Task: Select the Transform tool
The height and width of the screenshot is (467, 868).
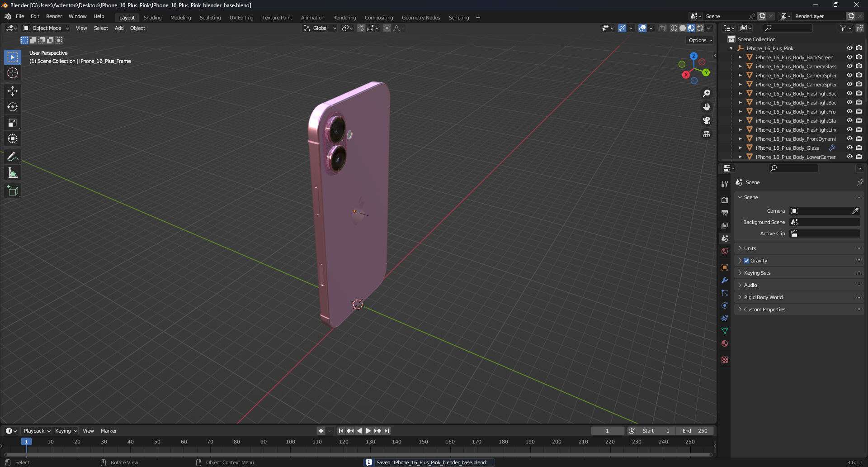Action: coord(13,138)
